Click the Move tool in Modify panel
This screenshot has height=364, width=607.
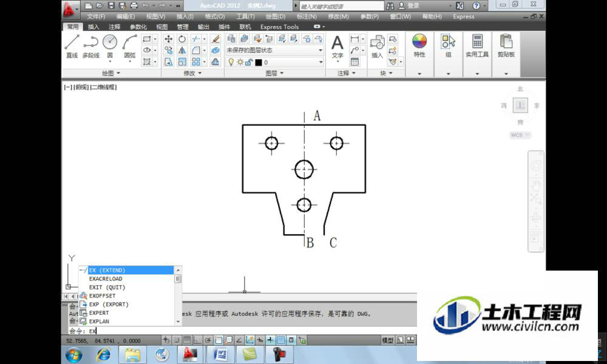click(x=168, y=39)
